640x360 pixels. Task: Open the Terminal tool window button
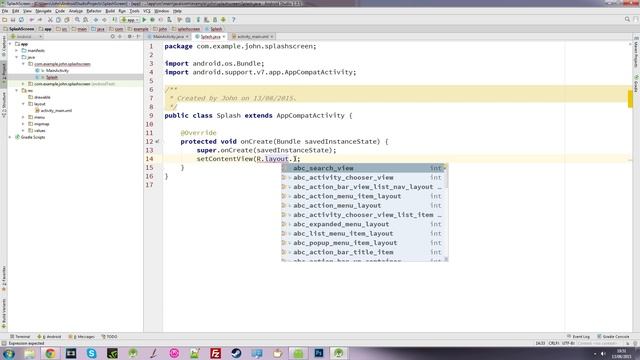point(20,337)
